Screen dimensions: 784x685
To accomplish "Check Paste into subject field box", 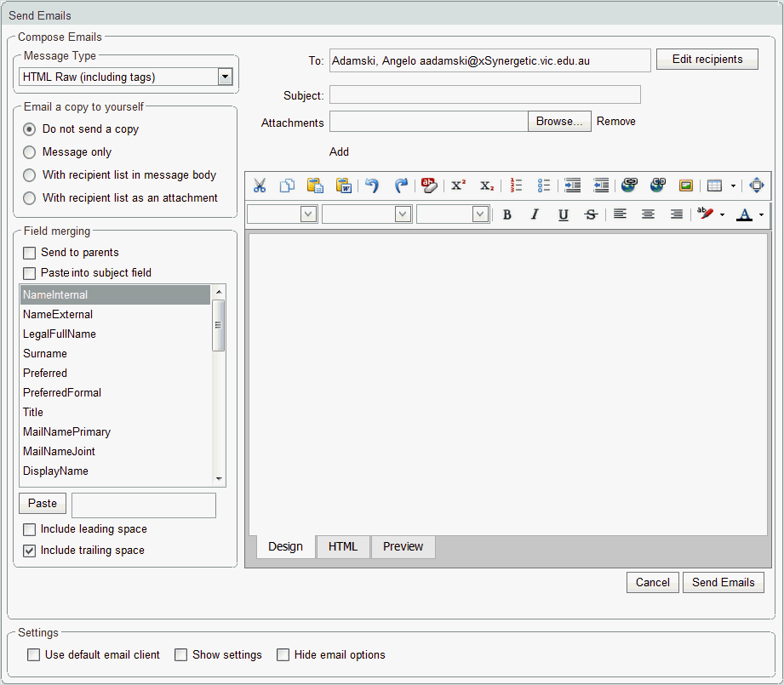I will point(30,273).
